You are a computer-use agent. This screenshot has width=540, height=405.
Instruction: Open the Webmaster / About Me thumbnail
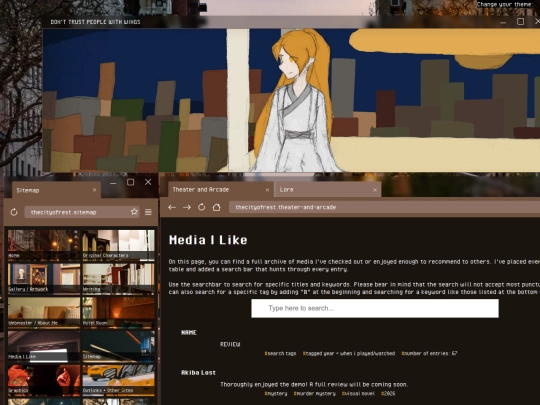[44, 312]
